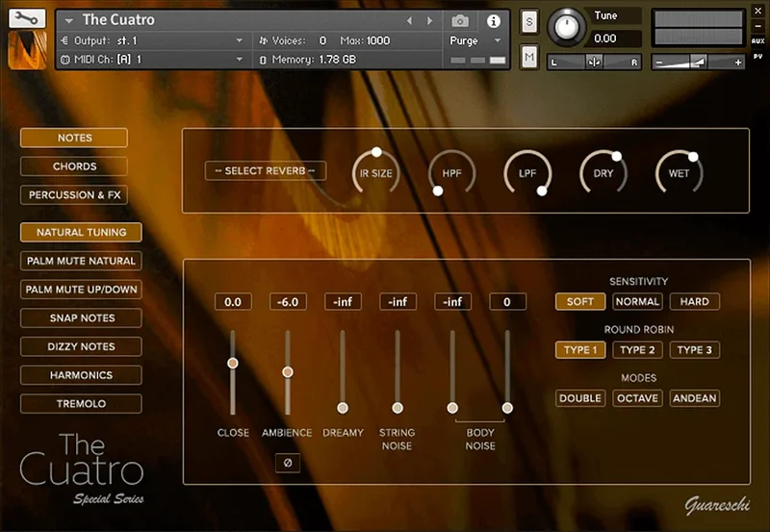Switch to the CHORDS tab
Screen dimensions: 770x532
click(74, 166)
